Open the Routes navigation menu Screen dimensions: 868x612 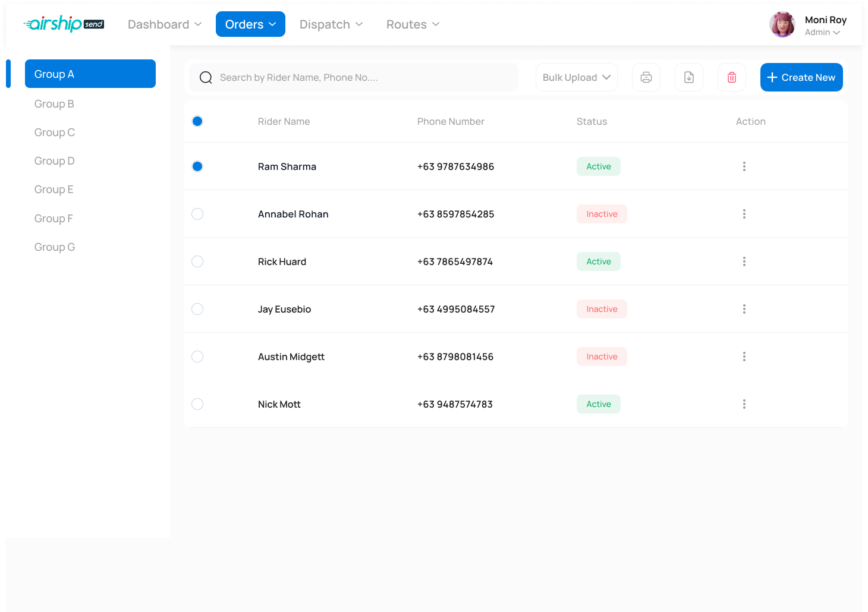pos(413,24)
